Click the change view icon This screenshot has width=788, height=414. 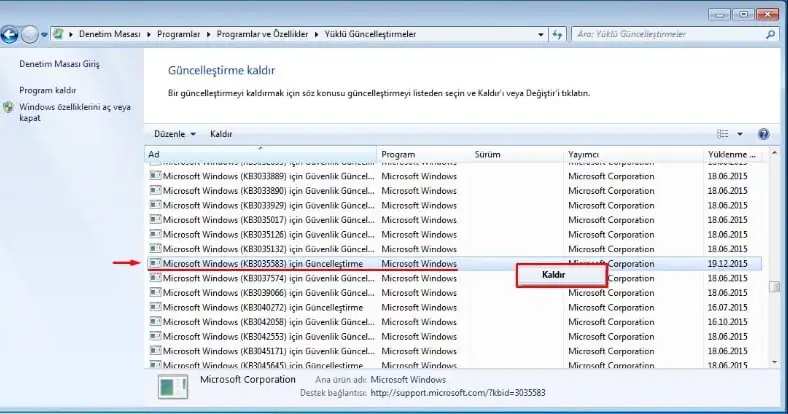[x=723, y=134]
